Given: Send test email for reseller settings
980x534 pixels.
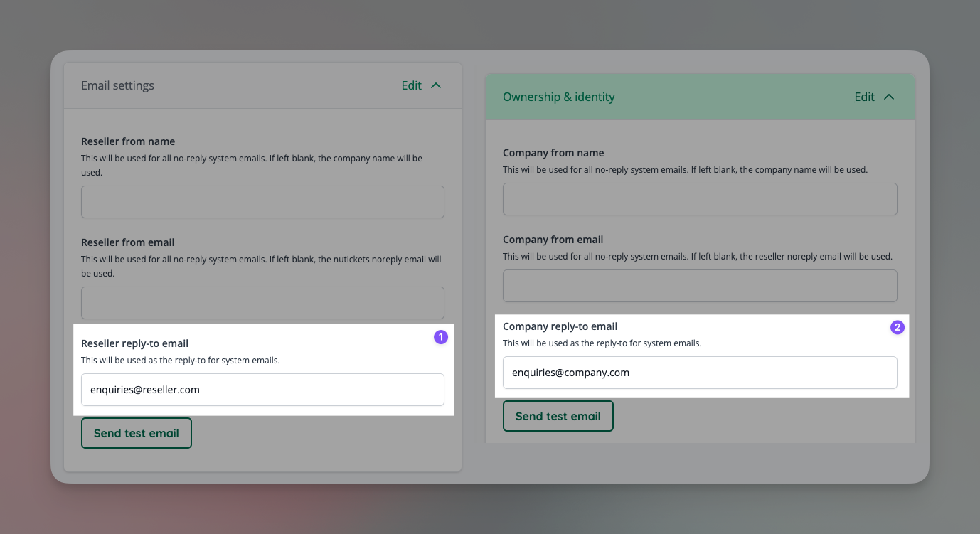Looking at the screenshot, I should point(137,433).
